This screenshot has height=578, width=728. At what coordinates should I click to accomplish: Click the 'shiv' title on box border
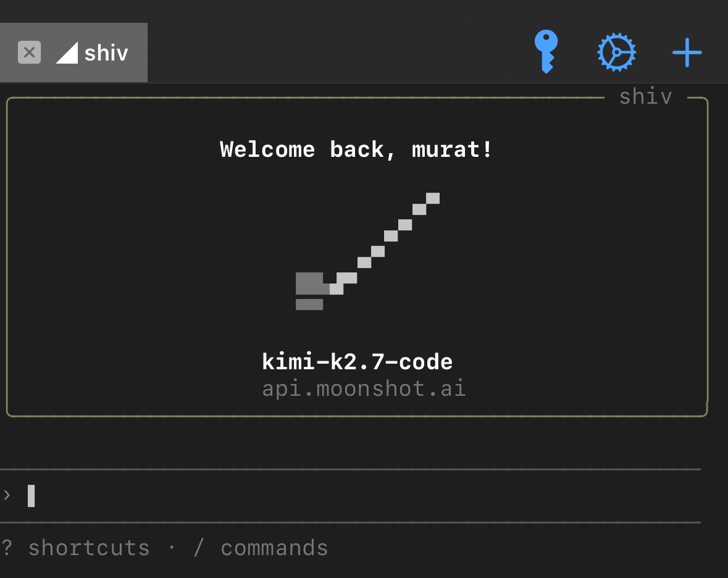click(645, 96)
